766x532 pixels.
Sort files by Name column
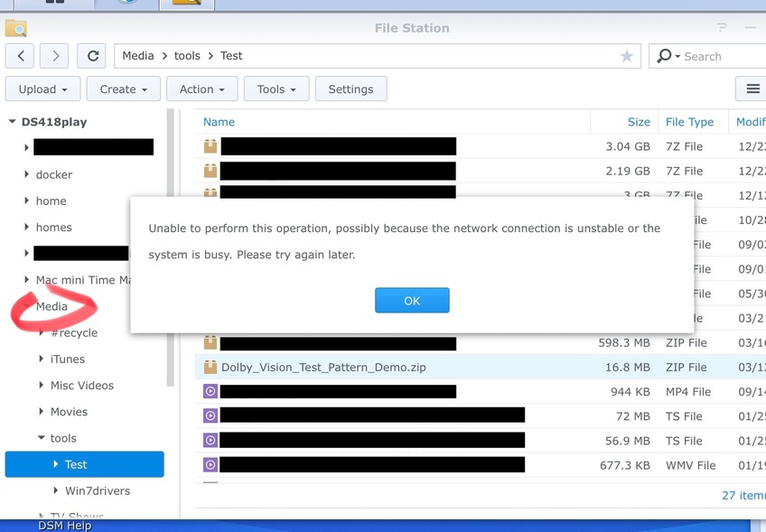[219, 122]
